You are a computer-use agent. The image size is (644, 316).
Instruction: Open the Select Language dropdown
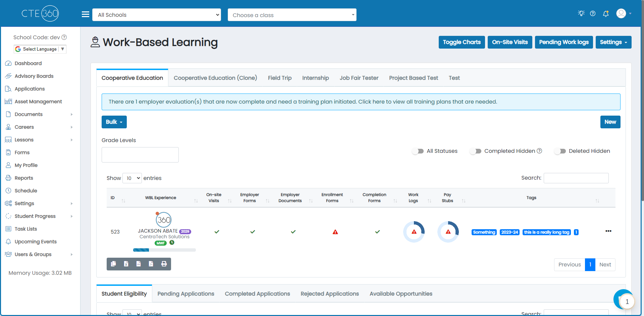pos(40,49)
